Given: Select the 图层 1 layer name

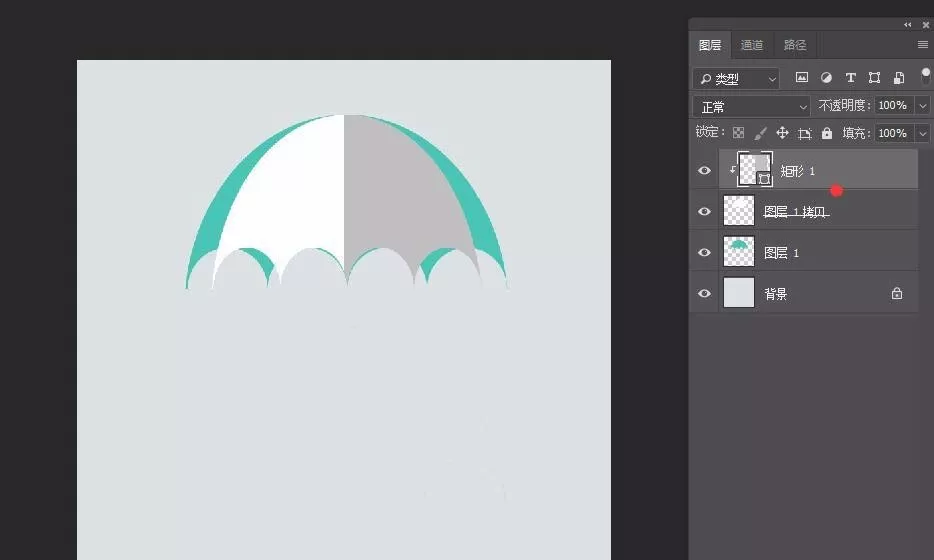Looking at the screenshot, I should point(782,253).
